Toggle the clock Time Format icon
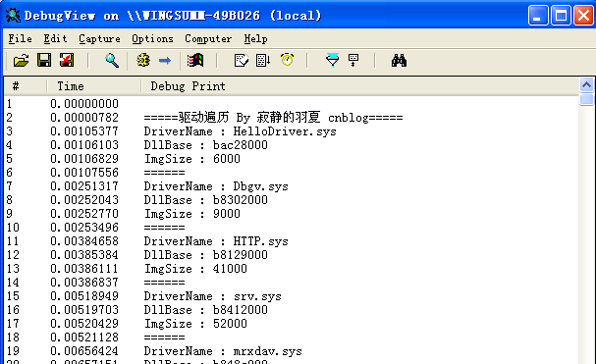Image resolution: width=596 pixels, height=364 pixels. [x=287, y=60]
